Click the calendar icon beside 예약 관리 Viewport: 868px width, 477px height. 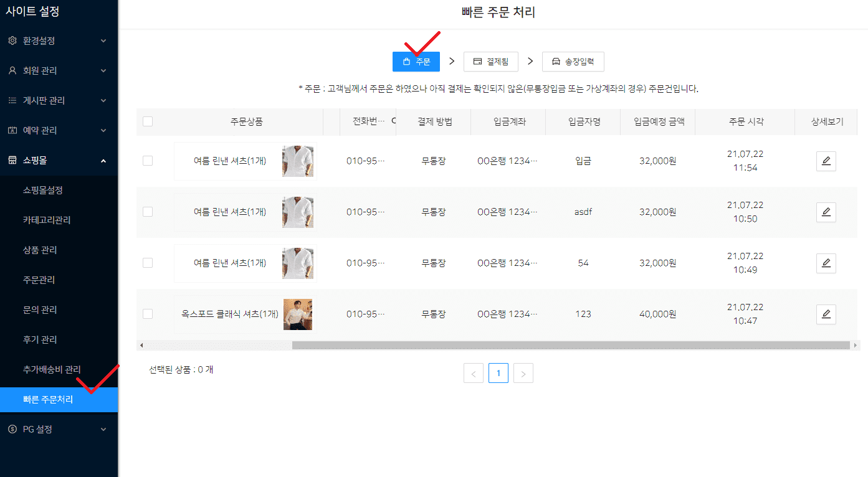[12, 130]
